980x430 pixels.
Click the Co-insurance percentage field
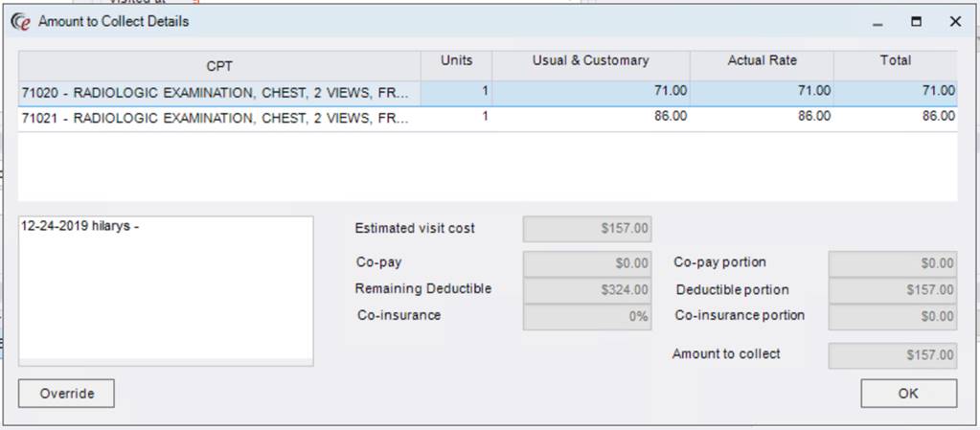[x=587, y=316]
